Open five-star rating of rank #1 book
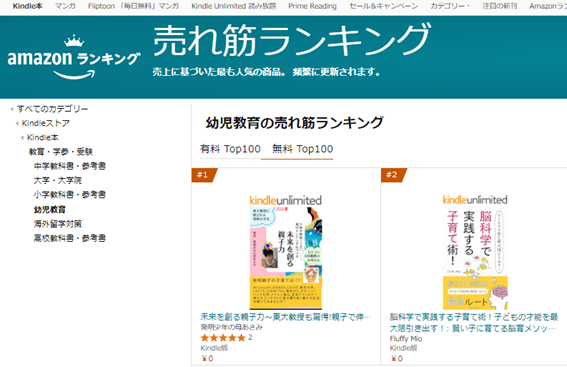This screenshot has height=367, width=567. point(223,338)
